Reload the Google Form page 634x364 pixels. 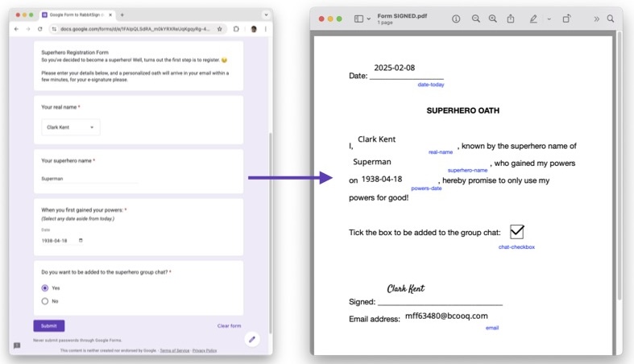39,29
